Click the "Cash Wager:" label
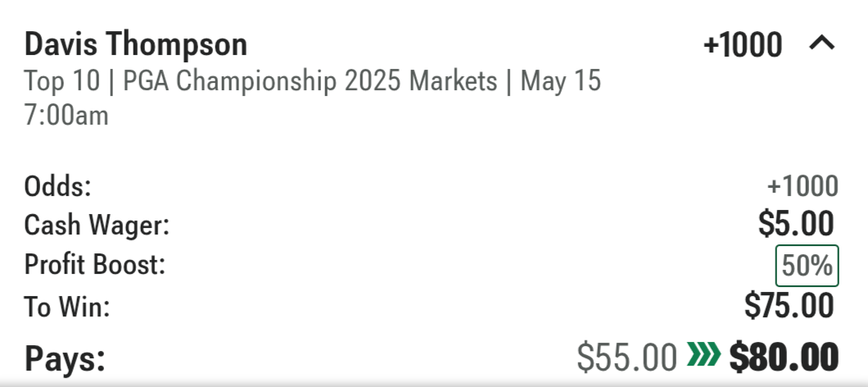The height and width of the screenshot is (387, 868). 96,225
